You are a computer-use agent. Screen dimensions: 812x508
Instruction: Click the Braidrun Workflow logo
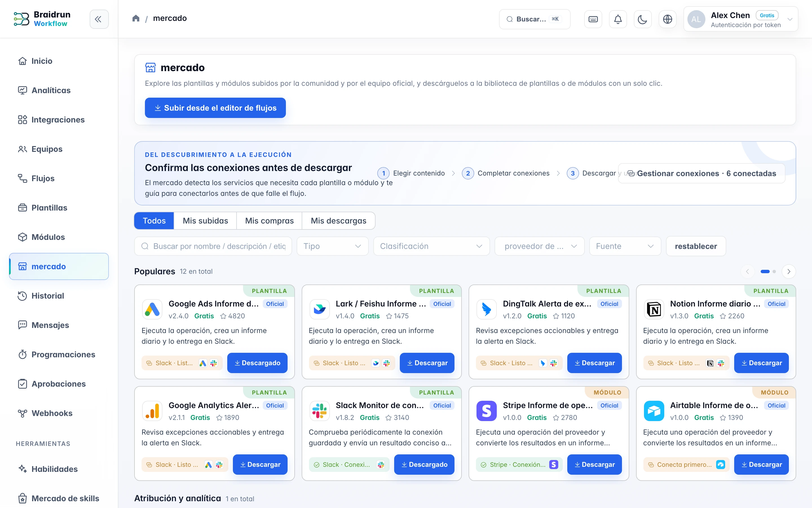pyautogui.click(x=42, y=19)
